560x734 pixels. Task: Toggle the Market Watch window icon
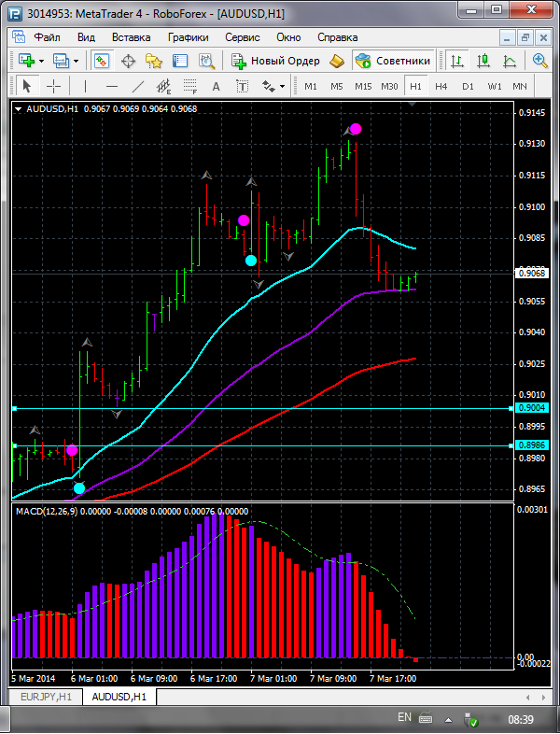click(x=101, y=61)
